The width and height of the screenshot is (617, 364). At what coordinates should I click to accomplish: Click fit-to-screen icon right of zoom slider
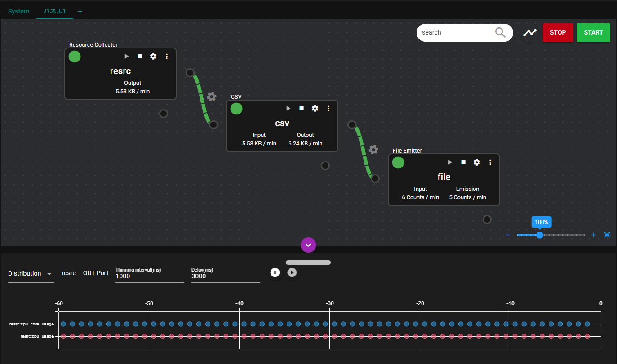[607, 235]
